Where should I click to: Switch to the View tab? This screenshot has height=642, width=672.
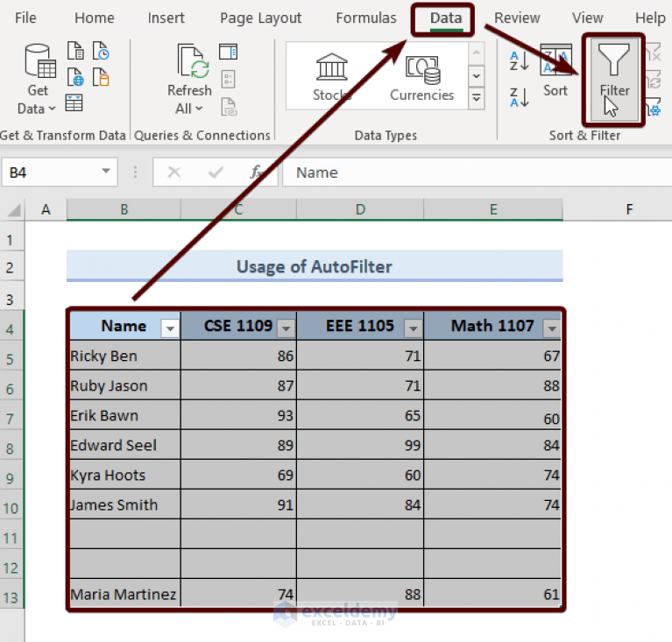tap(587, 18)
